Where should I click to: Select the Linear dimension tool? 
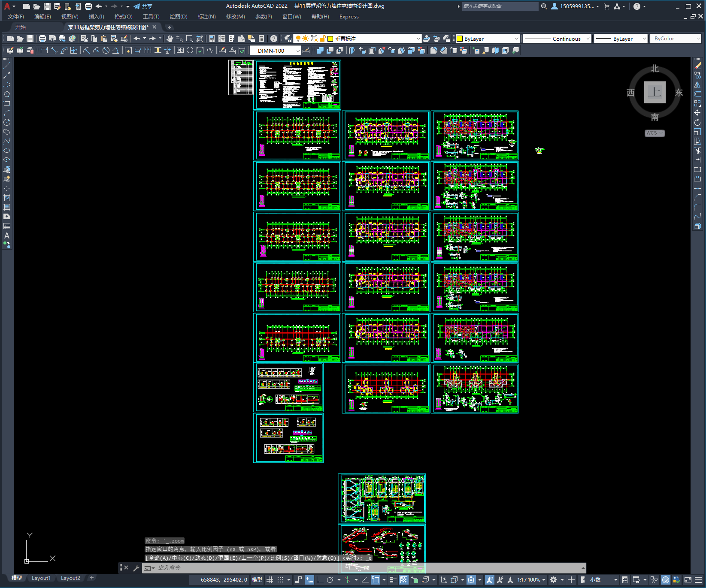coord(44,50)
